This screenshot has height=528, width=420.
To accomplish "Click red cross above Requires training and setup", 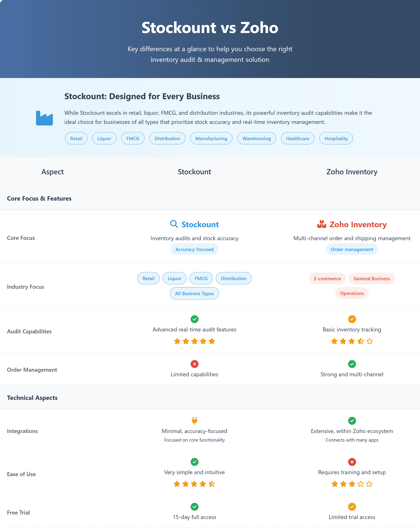I will tap(352, 462).
